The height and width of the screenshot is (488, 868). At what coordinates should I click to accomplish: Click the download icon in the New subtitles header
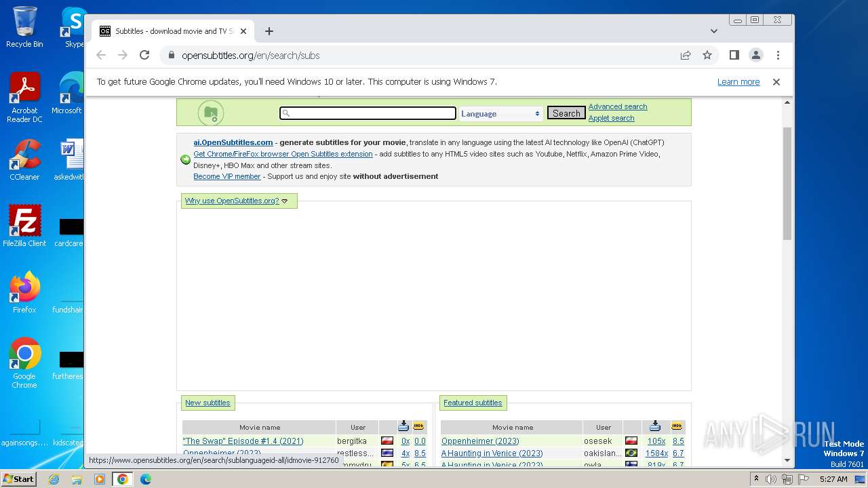point(403,426)
